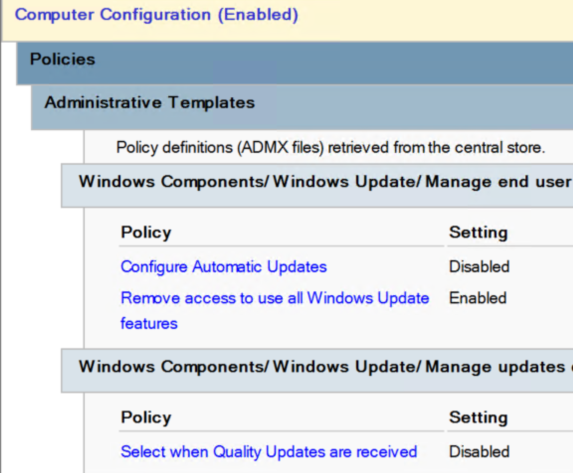The image size is (573, 473).
Task: Select the Disabled setting for Configure Automatic Updates
Action: coord(479,267)
